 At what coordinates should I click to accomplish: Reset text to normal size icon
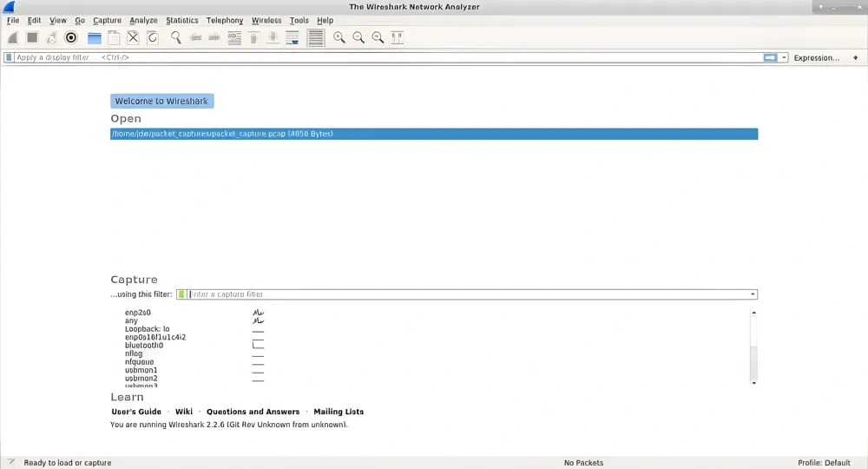pyautogui.click(x=378, y=37)
